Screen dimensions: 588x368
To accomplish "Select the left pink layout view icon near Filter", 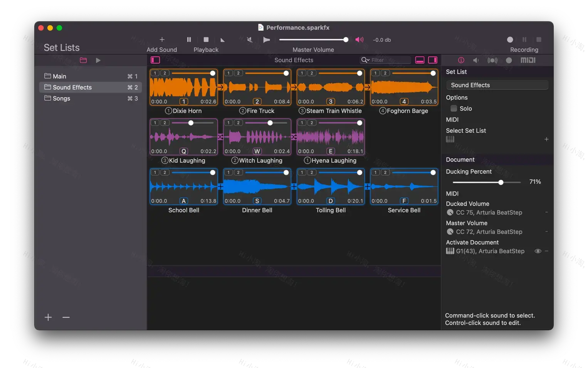I will (x=420, y=60).
